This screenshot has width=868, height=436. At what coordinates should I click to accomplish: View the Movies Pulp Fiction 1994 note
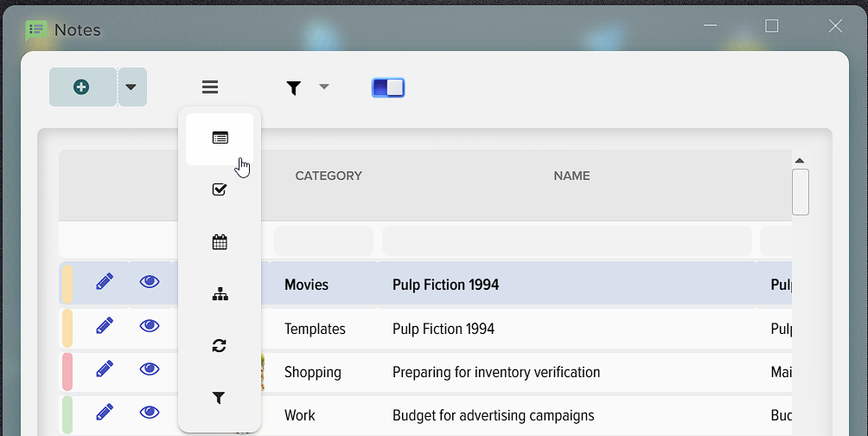[150, 281]
